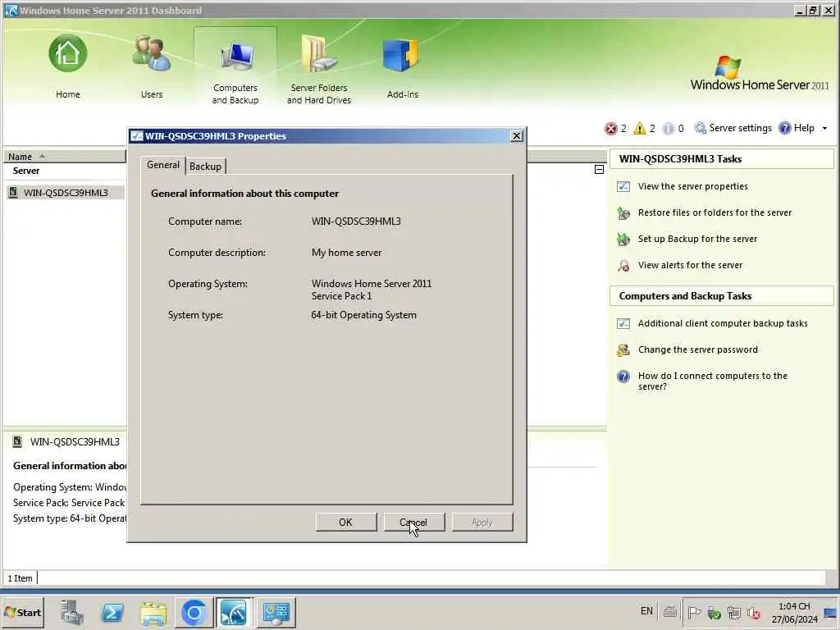Open Server Manager from taskbar
The image size is (840, 630).
pyautogui.click(x=72, y=612)
